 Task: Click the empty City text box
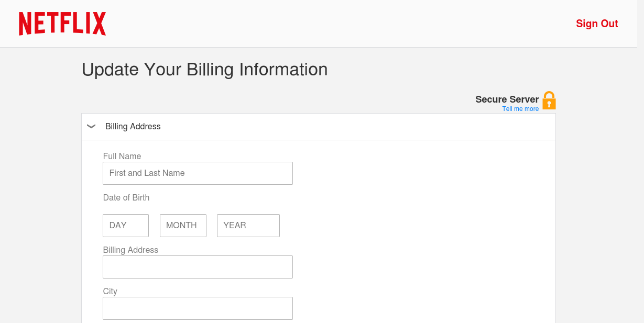198,308
